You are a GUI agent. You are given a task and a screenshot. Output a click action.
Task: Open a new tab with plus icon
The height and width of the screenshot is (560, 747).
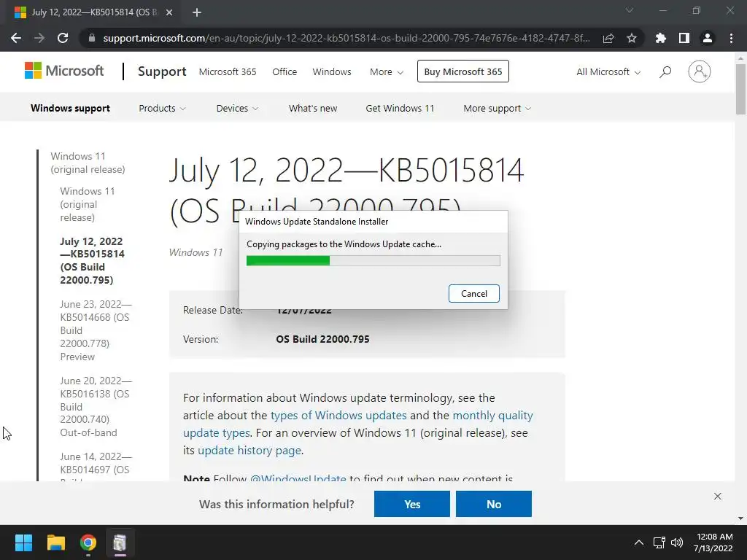[x=197, y=12]
